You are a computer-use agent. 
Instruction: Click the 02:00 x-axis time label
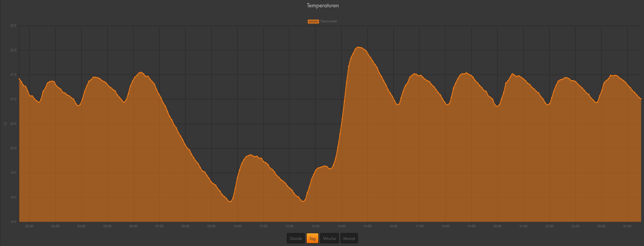[x=29, y=226]
